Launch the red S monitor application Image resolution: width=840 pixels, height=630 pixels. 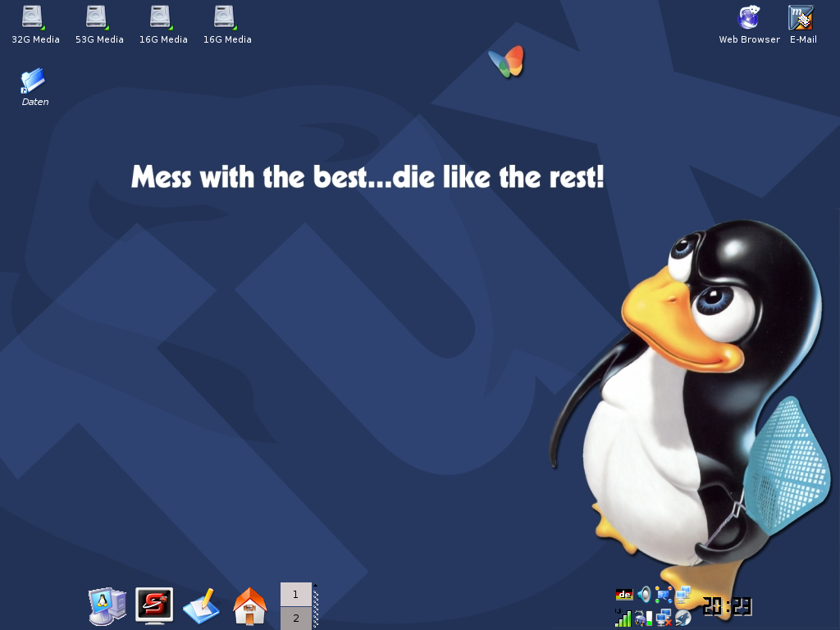click(x=154, y=606)
